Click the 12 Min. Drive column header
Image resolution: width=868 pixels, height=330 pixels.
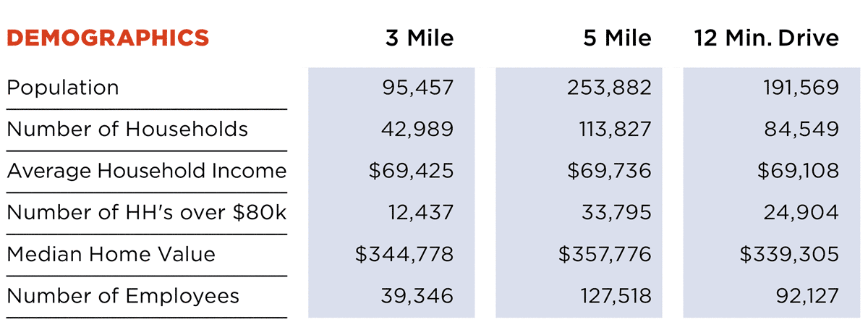coord(767,38)
